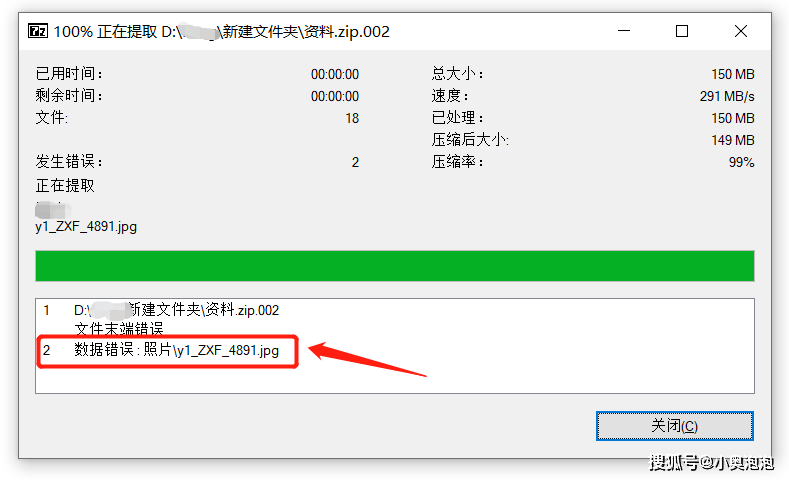789x480 pixels.
Task: Close the dialog with the X button
Action: pyautogui.click(x=741, y=31)
